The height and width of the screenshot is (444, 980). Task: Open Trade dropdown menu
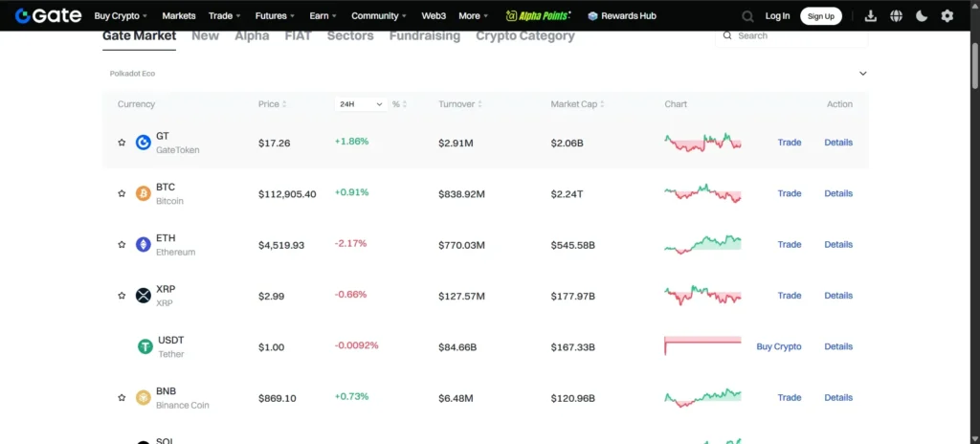pos(224,16)
